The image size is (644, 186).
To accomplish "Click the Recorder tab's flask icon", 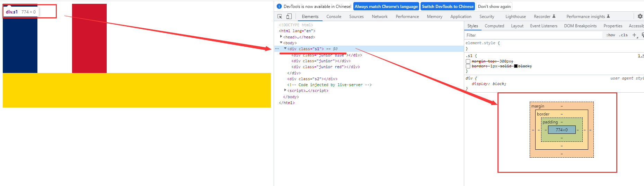I will (554, 16).
